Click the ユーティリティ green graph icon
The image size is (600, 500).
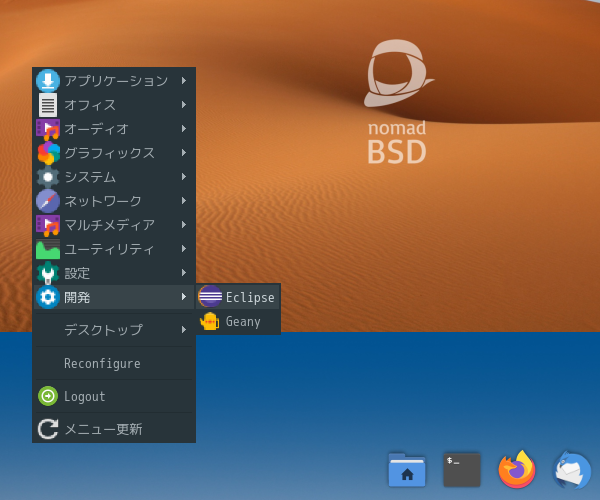(48, 249)
